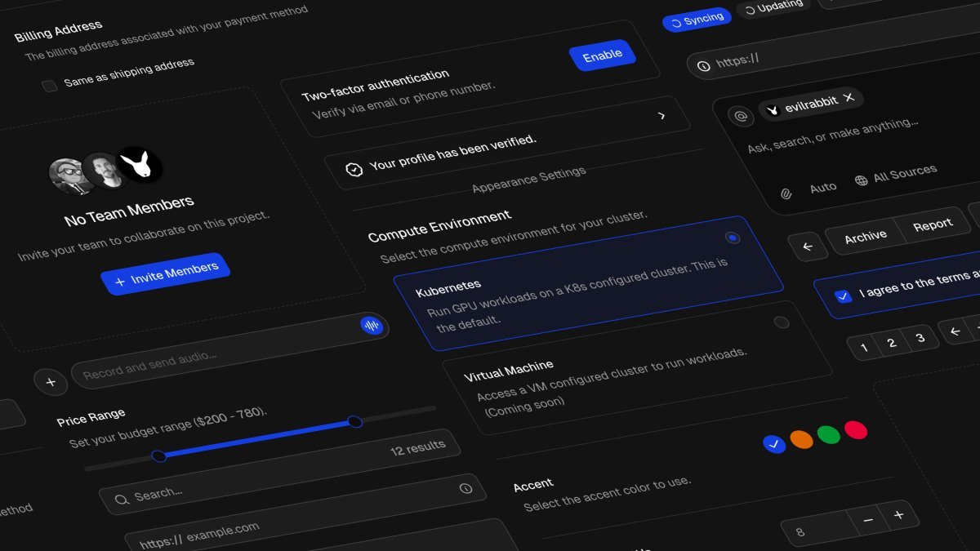Click the info icon in Search field

point(465,488)
